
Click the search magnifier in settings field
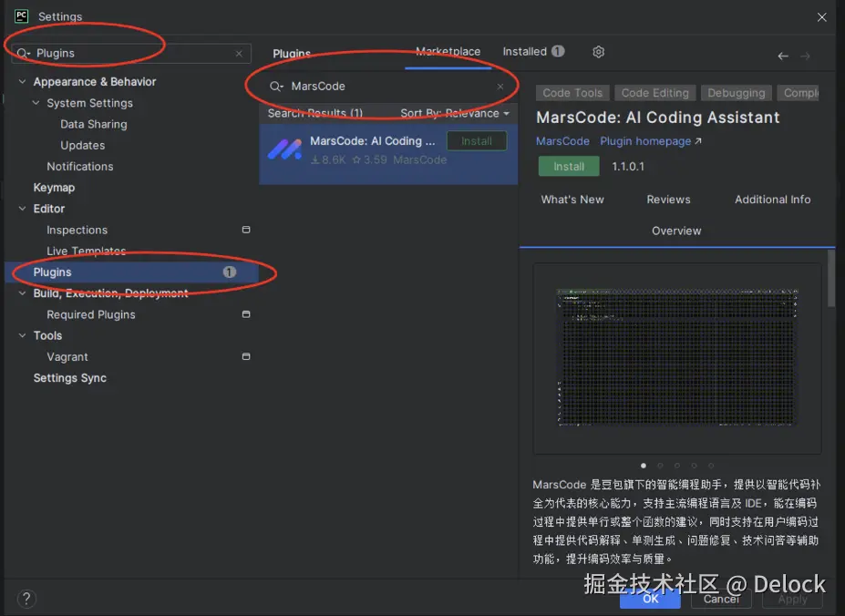click(23, 54)
